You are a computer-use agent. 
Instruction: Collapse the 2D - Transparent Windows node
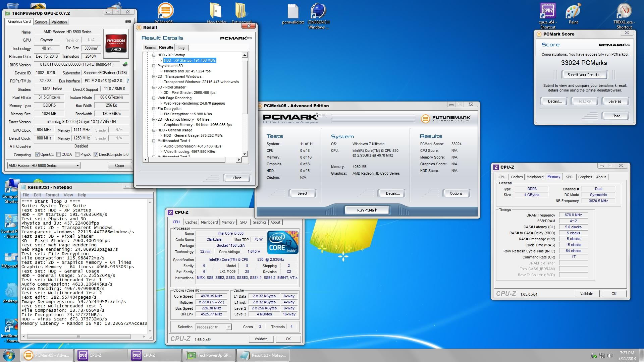154,76
